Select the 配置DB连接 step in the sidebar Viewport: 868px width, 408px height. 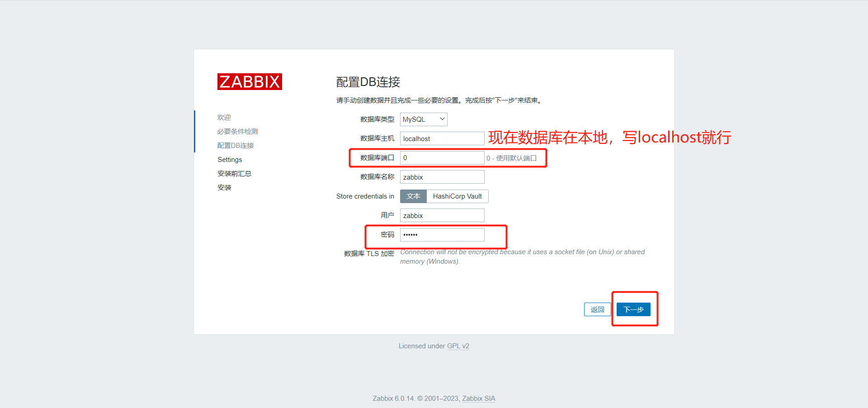click(236, 146)
